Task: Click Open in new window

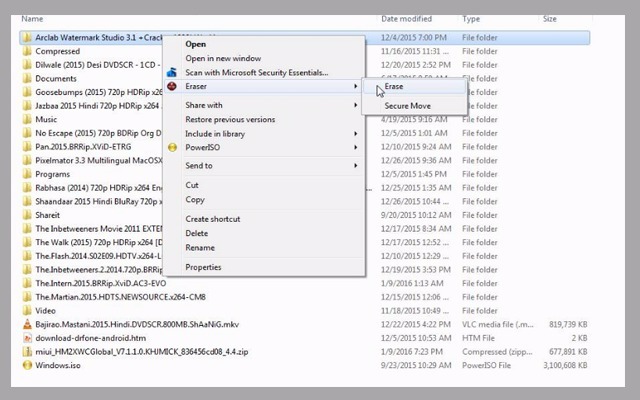Action: click(x=223, y=58)
